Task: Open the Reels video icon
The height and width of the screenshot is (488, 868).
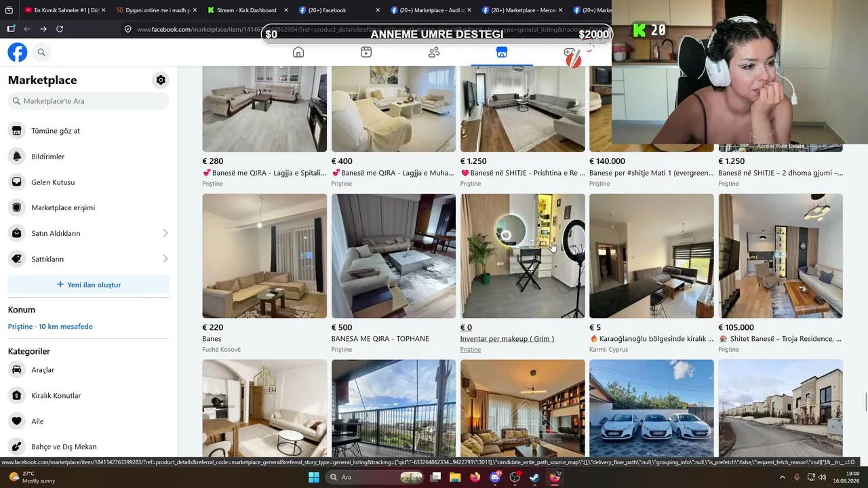Action: [x=366, y=52]
